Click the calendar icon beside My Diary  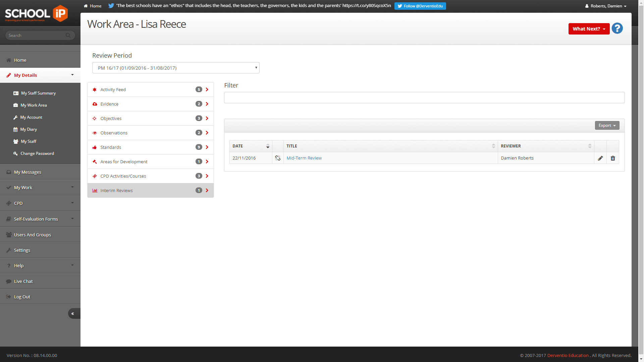pos(15,129)
